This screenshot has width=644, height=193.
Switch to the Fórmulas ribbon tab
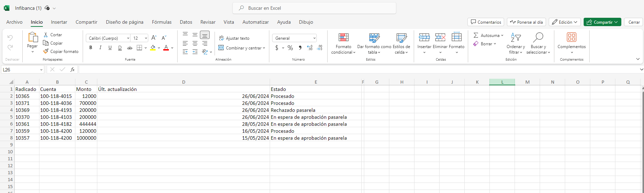[x=162, y=22]
